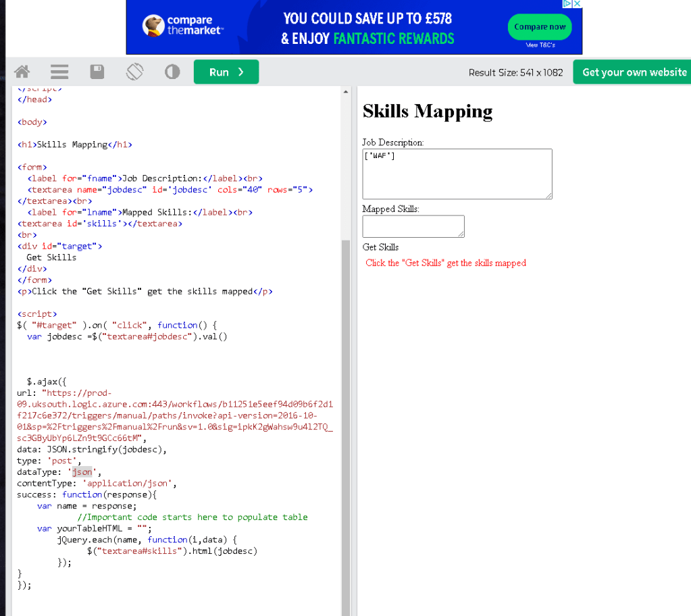
Task: Click the 'contentType: application/json' code line
Action: coord(97,484)
